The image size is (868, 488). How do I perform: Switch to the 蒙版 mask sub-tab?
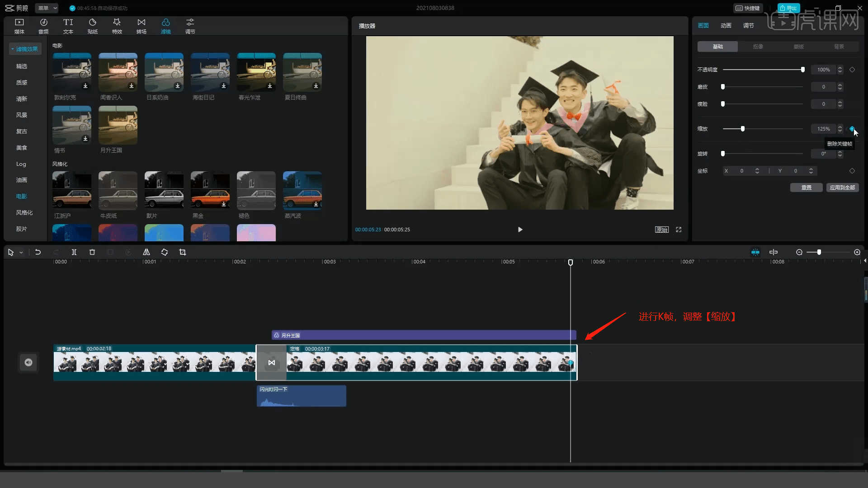pos(799,47)
